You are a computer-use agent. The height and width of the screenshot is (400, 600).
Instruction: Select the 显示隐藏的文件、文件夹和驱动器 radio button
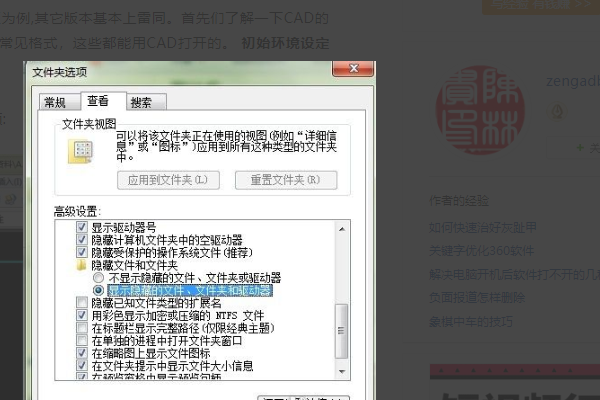coord(98,290)
